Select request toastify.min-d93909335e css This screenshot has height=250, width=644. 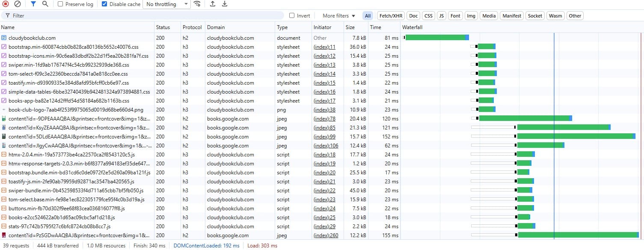(68, 83)
